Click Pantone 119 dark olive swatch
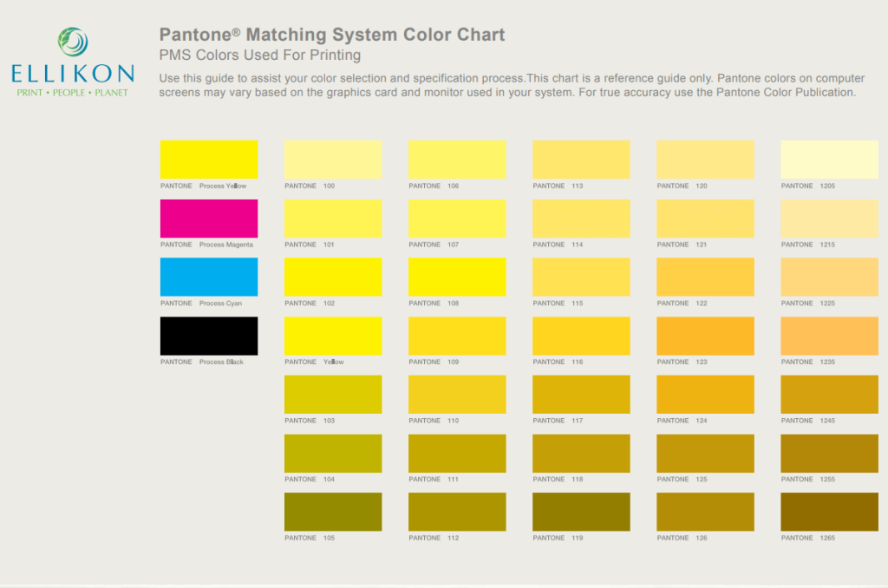Viewport: 888px width, 588px height. point(581,512)
